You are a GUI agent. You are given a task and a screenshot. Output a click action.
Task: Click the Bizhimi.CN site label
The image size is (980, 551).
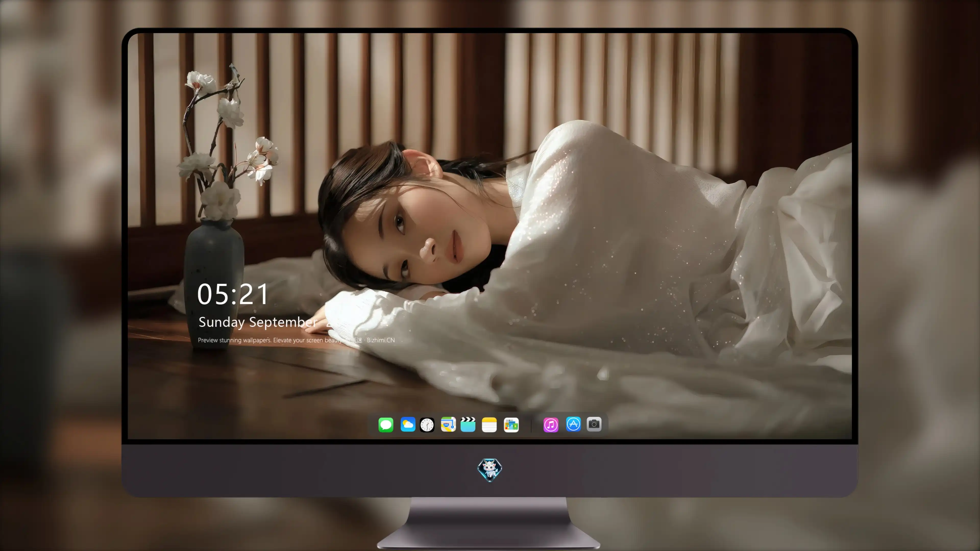(381, 340)
